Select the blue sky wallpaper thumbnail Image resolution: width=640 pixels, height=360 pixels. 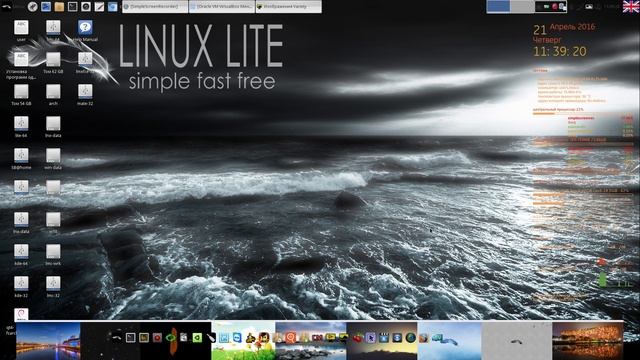click(x=449, y=341)
